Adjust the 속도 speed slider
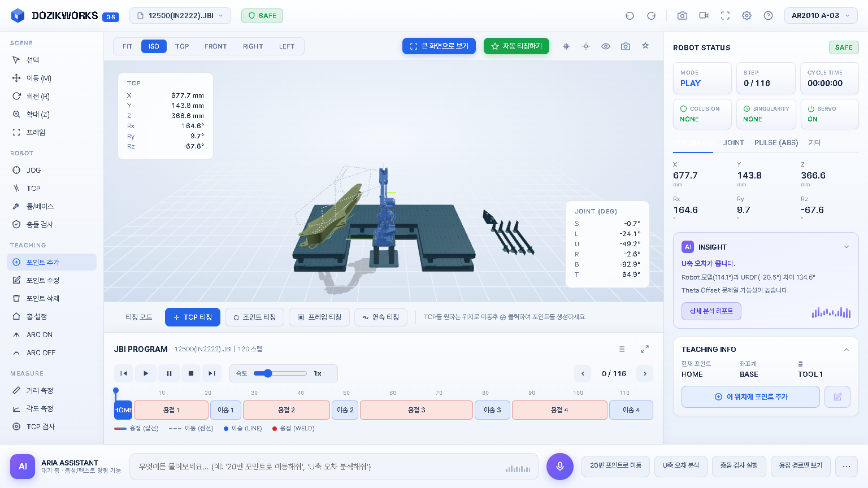868x488 pixels. click(280, 373)
